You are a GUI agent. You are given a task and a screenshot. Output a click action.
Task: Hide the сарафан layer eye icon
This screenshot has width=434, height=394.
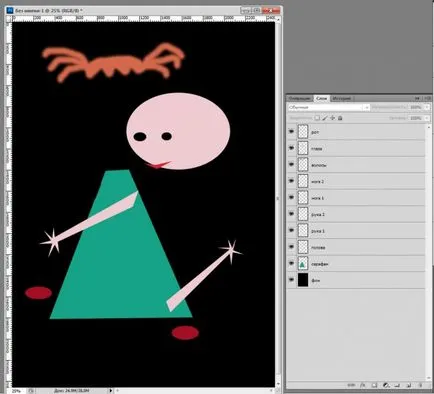[x=292, y=263]
